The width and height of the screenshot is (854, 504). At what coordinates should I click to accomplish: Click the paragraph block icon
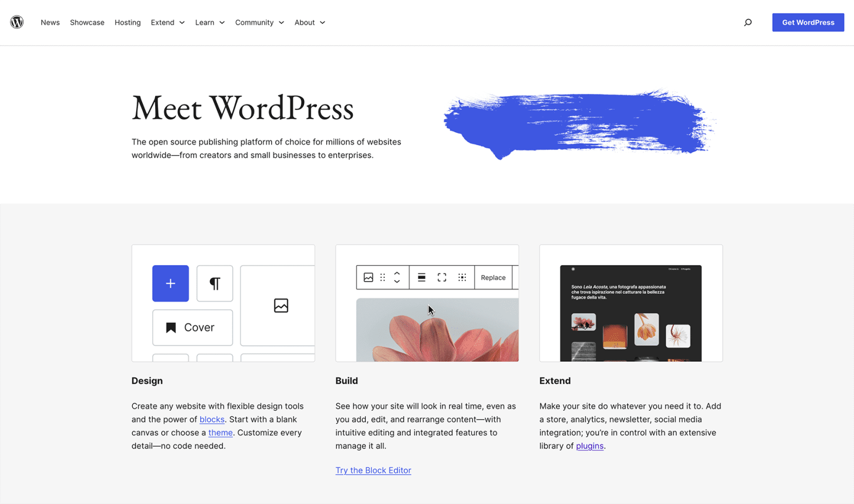215,283
